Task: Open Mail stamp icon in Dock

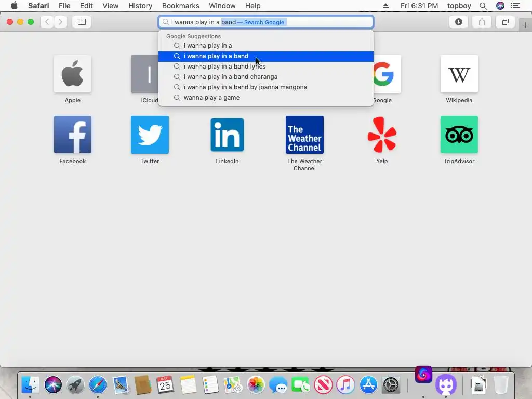Action: click(x=121, y=385)
